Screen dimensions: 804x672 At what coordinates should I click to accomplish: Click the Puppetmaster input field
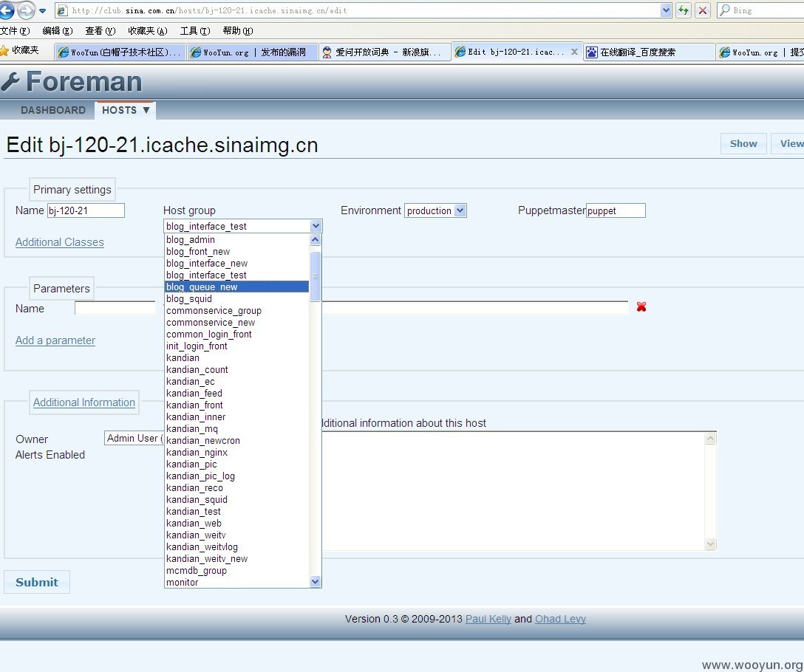tap(616, 210)
